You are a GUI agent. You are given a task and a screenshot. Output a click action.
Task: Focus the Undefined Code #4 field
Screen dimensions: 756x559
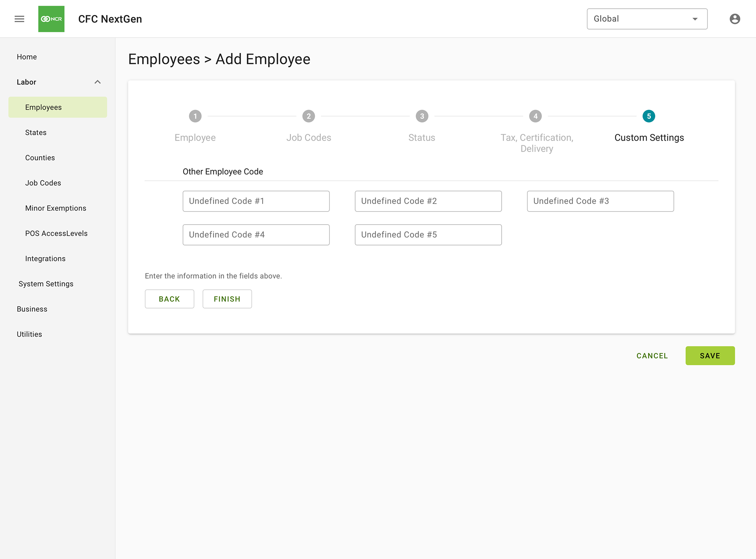point(256,235)
